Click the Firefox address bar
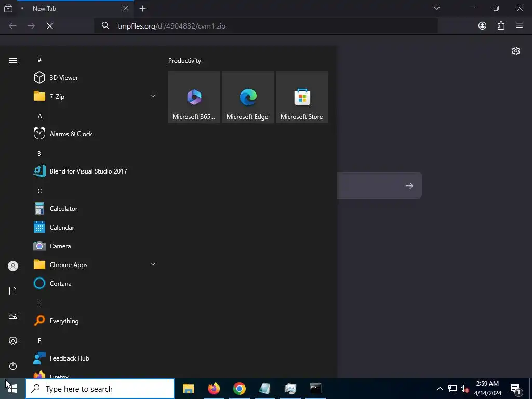The image size is (532, 399). click(x=266, y=26)
